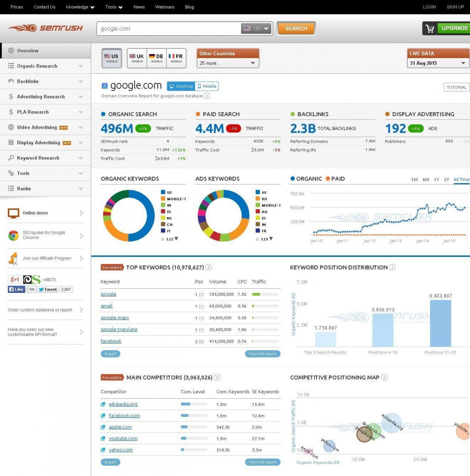470x476 pixels.
Task: Select the FR Google database
Action: pos(176,58)
